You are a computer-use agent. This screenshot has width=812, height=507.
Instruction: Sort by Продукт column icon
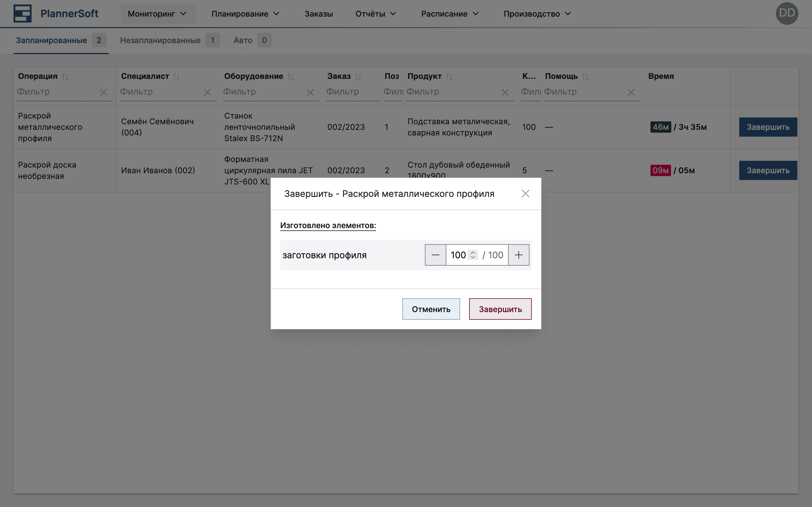click(449, 77)
